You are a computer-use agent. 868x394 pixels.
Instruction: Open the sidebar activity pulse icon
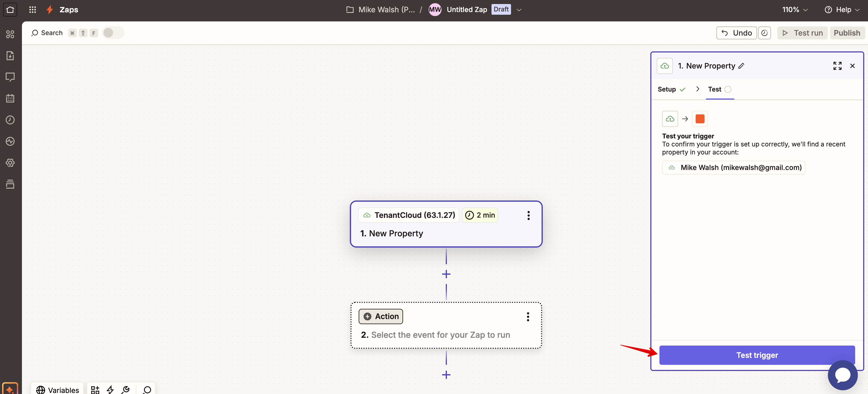pos(10,141)
